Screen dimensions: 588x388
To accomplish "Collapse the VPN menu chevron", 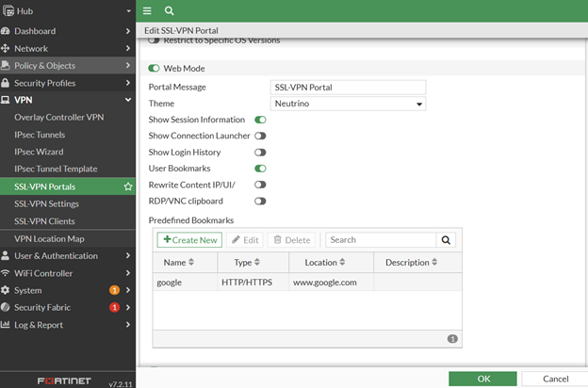I will click(x=128, y=100).
